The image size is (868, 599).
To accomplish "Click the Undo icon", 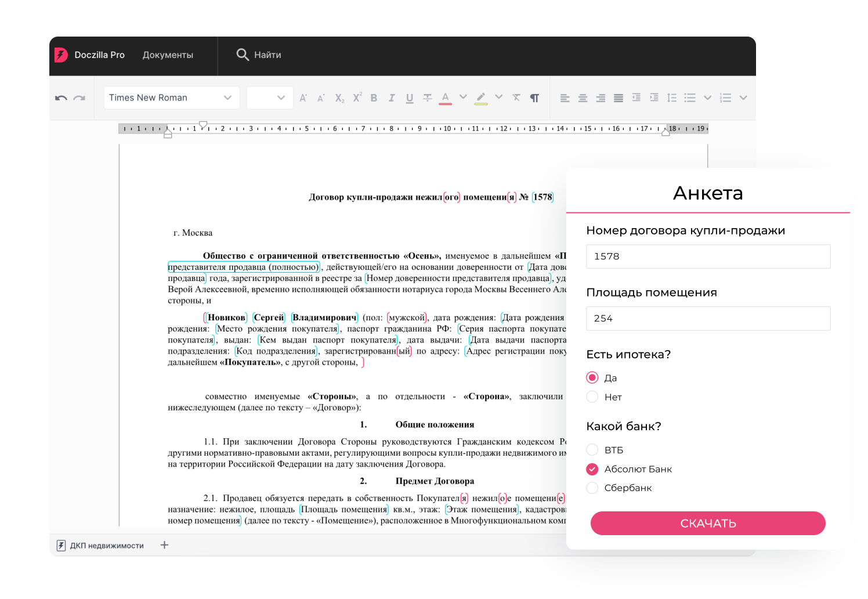I will [x=61, y=98].
